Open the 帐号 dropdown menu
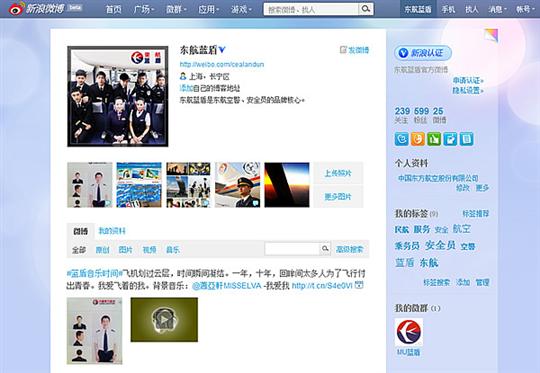540x373 pixels. pyautogui.click(x=525, y=9)
